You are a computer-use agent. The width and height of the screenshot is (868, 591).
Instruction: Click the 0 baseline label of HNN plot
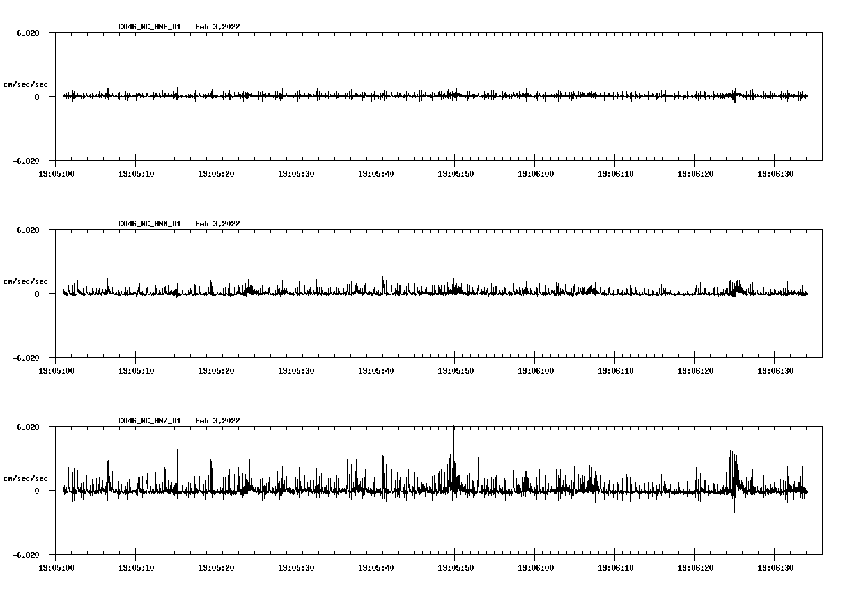coord(37,294)
